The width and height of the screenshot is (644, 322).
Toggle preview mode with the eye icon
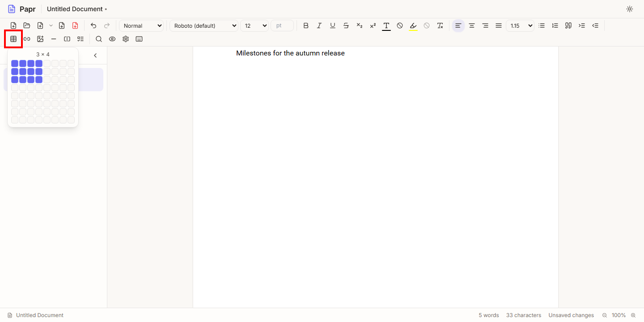[112, 39]
